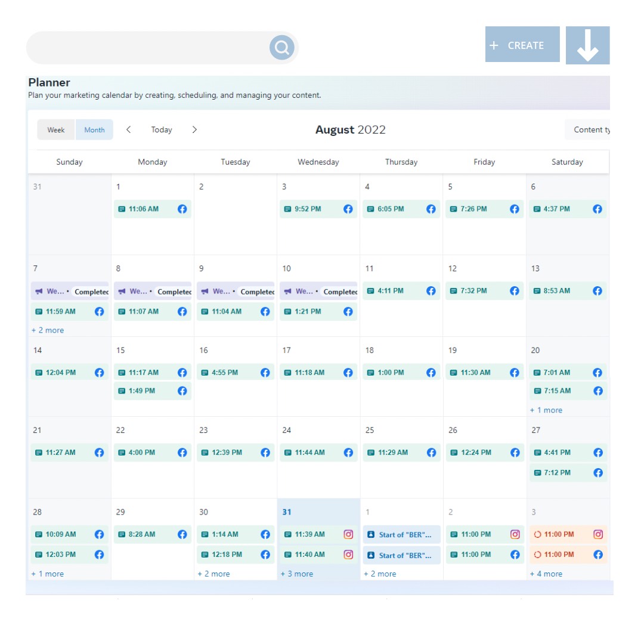Open the 11:30 AM post on August 19
This screenshot has height=644, width=644.
pyautogui.click(x=484, y=373)
